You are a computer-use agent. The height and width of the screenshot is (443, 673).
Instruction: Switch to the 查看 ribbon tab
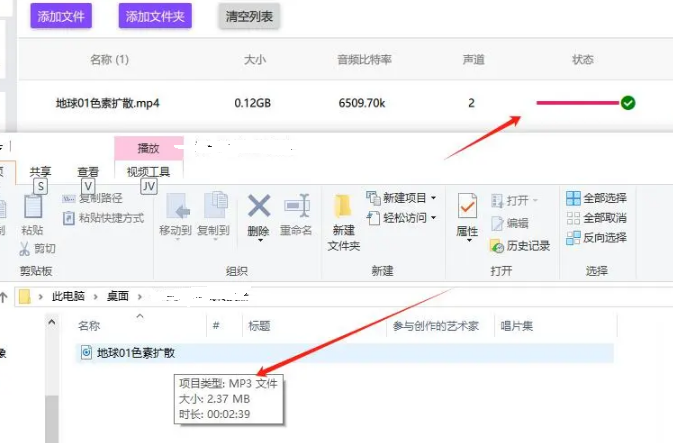point(88,172)
